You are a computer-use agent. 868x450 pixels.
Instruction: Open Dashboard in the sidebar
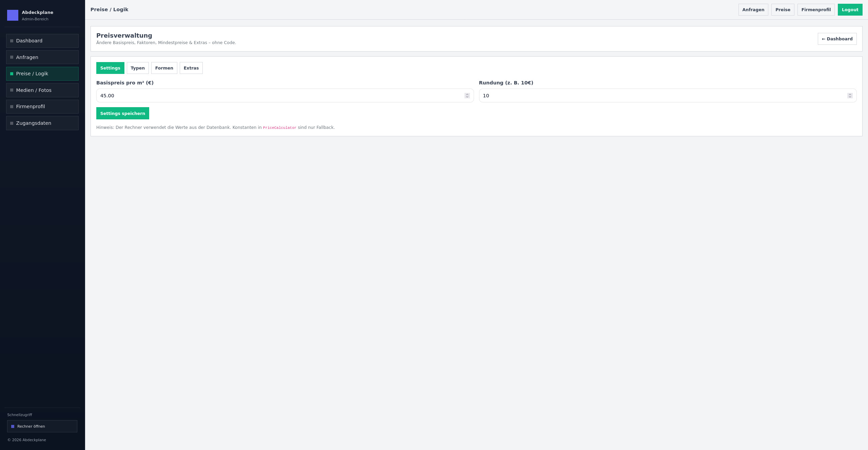pyautogui.click(x=42, y=41)
